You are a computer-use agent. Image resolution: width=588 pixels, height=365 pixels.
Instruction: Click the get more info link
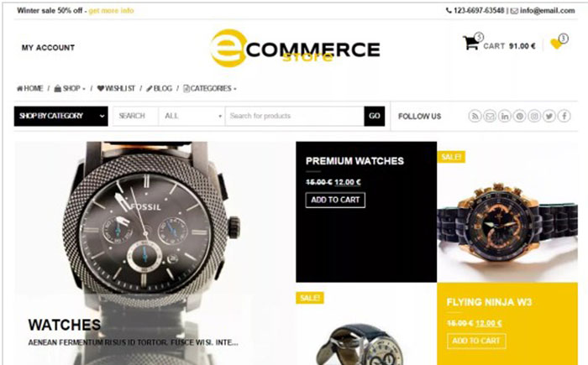coord(112,11)
